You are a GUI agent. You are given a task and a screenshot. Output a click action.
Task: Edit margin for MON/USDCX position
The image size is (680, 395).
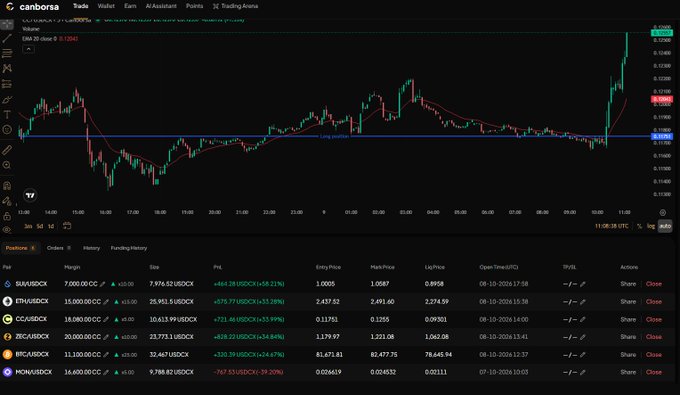[106, 372]
